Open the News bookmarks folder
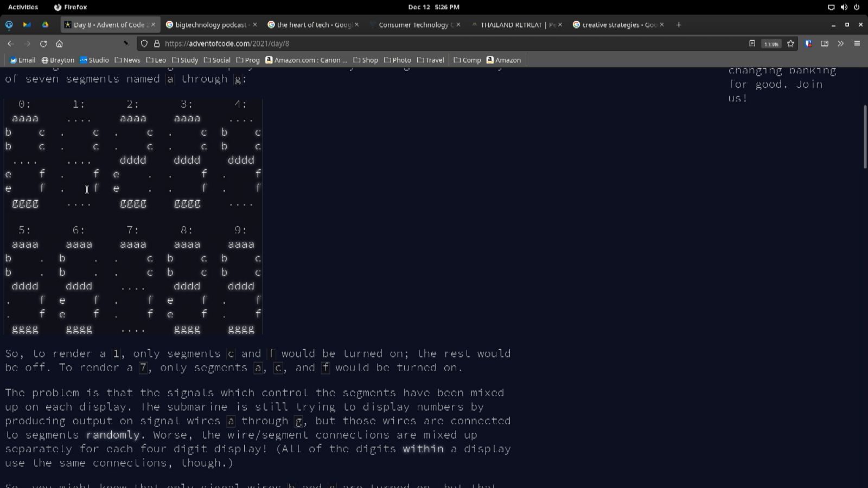Screen dimensions: 868x488 [x=129, y=60]
